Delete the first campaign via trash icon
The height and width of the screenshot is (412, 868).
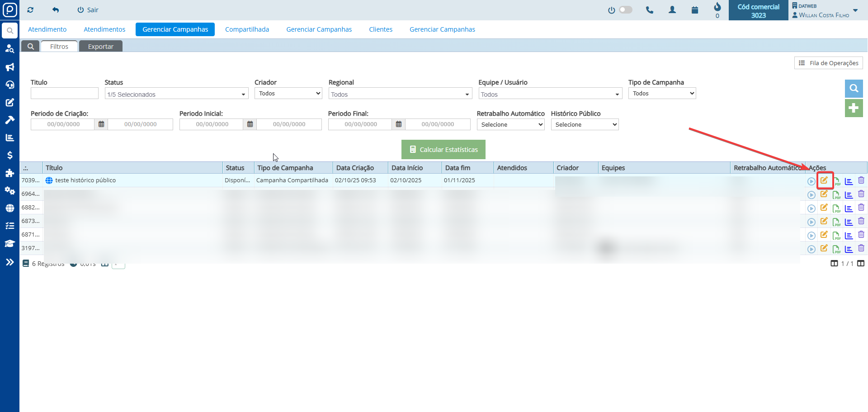861,180
